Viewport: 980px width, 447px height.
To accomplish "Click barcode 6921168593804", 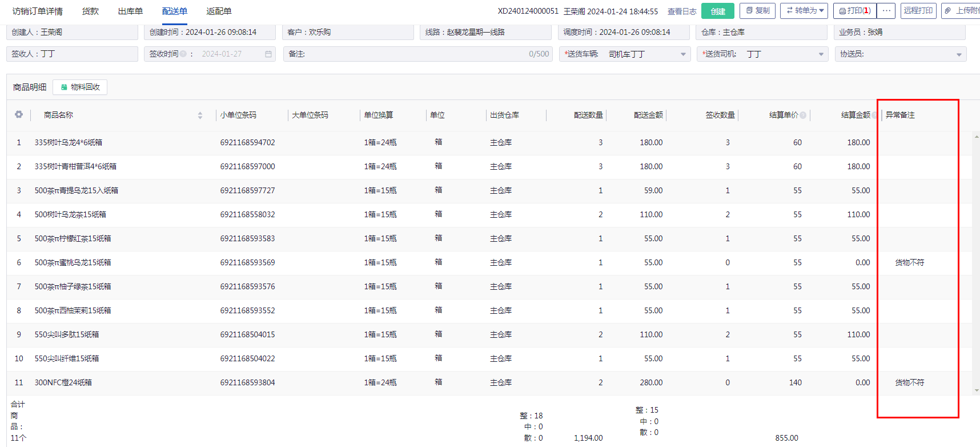I will tap(247, 382).
